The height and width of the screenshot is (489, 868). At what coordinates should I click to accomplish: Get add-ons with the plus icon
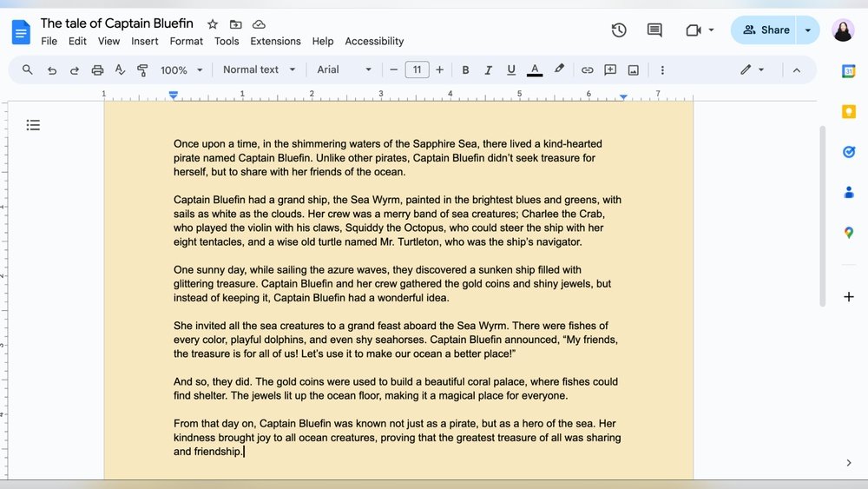pyautogui.click(x=849, y=297)
